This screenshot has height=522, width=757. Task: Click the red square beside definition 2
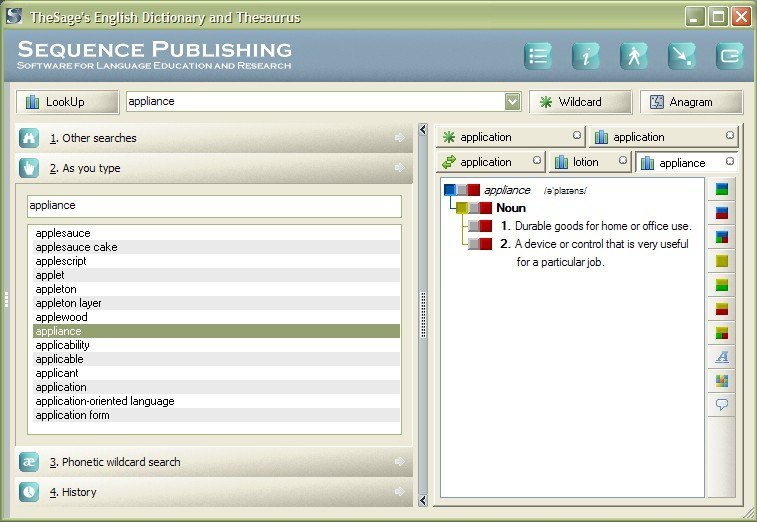point(486,244)
